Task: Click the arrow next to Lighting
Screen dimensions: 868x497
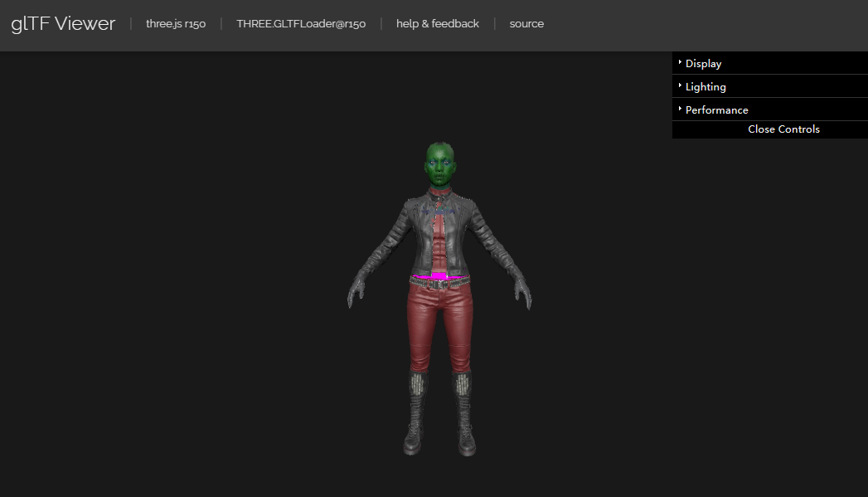Action: point(680,85)
